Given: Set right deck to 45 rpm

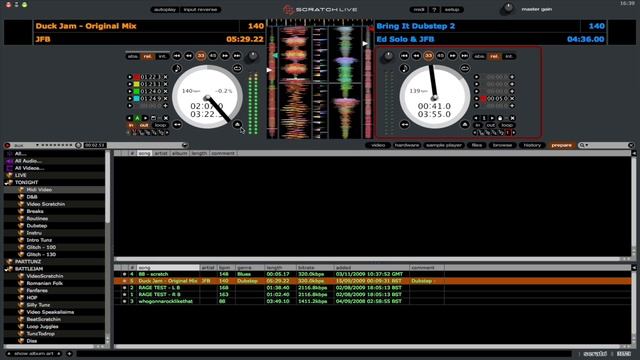Looking at the screenshot, I should tap(440, 56).
